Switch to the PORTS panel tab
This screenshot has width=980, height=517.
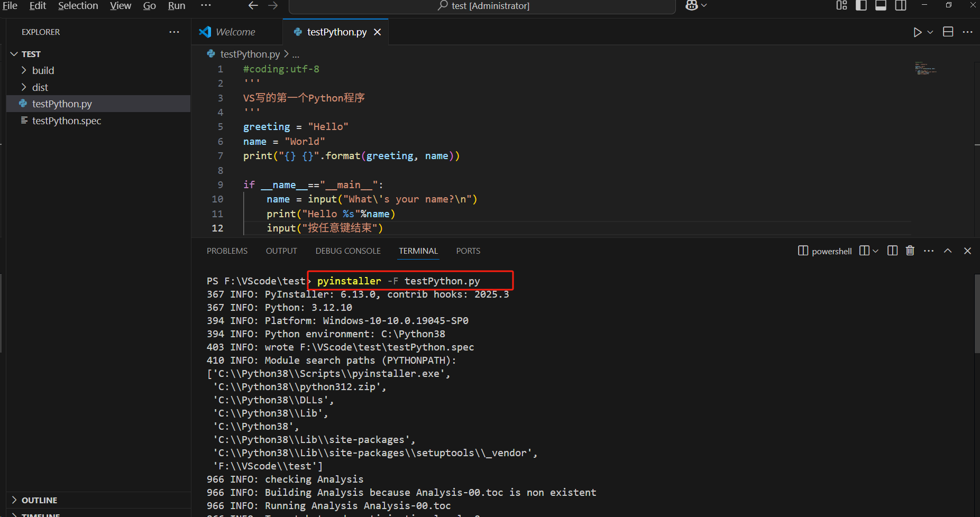point(468,251)
